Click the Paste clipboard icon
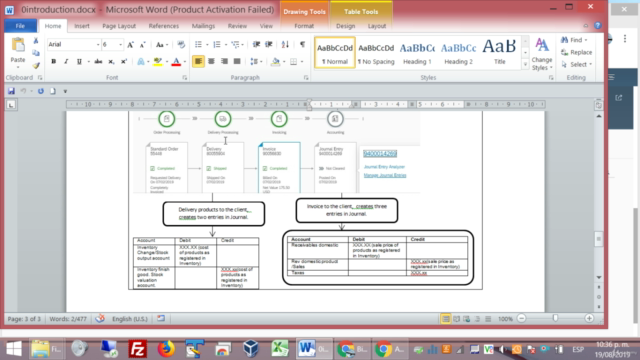 tap(18, 45)
